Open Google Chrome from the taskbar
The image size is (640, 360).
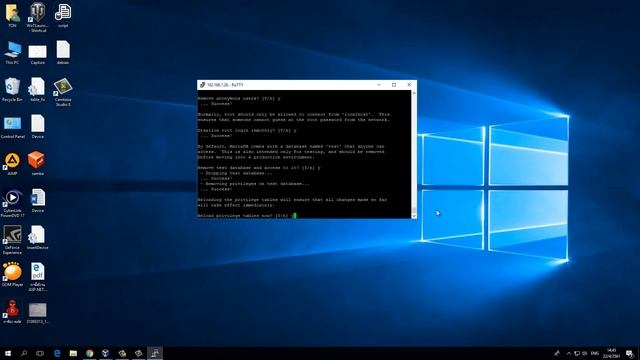point(89,353)
